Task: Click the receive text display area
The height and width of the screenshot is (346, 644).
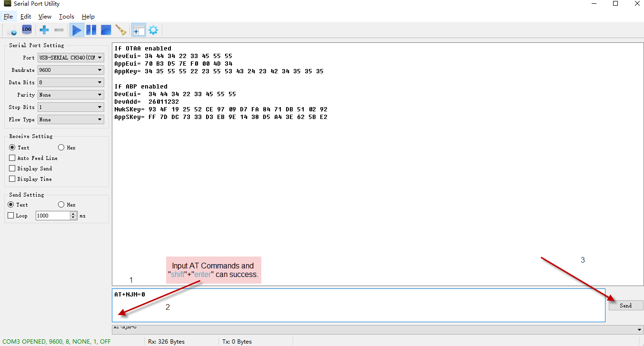Action: click(377, 164)
